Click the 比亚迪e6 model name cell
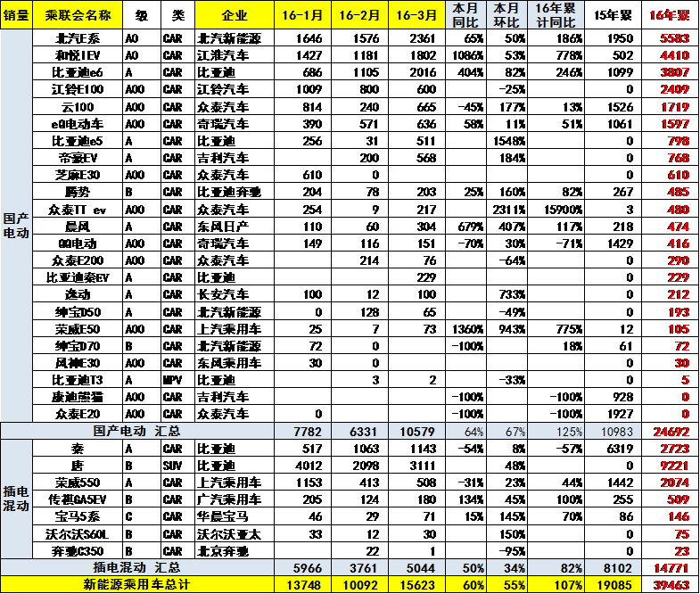The image size is (700, 594). pyautogui.click(x=78, y=72)
